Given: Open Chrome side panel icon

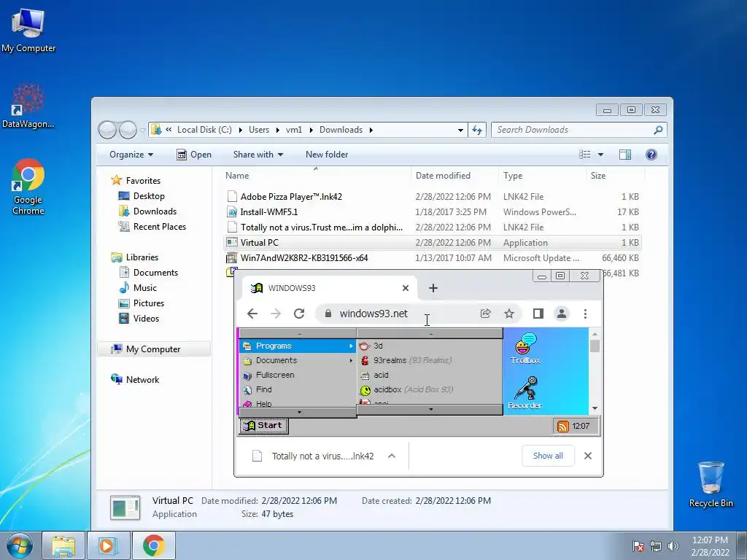Looking at the screenshot, I should [x=538, y=314].
